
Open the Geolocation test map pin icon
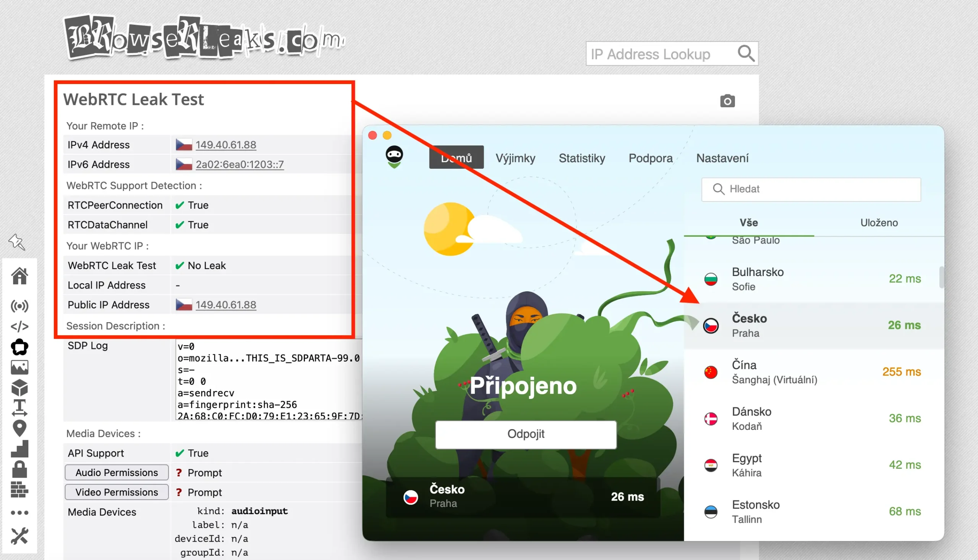(x=19, y=428)
